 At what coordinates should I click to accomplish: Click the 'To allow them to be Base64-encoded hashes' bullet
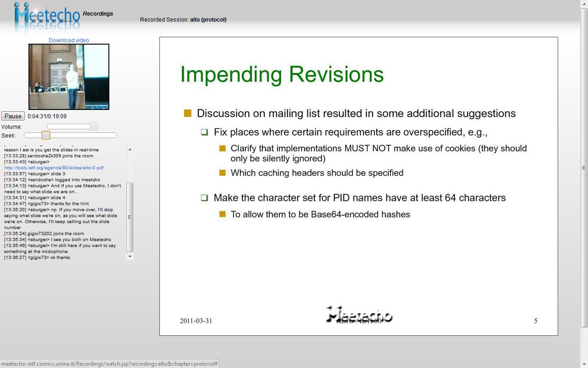click(320, 214)
